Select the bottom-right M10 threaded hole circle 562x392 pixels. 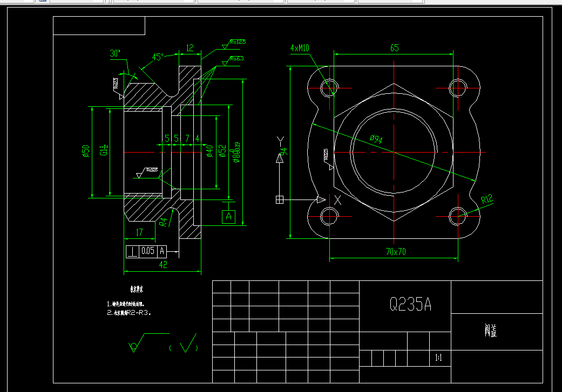(458, 216)
